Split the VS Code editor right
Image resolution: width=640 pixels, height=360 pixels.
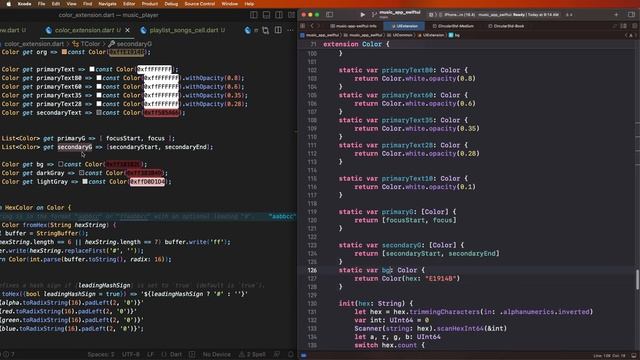click(x=278, y=30)
